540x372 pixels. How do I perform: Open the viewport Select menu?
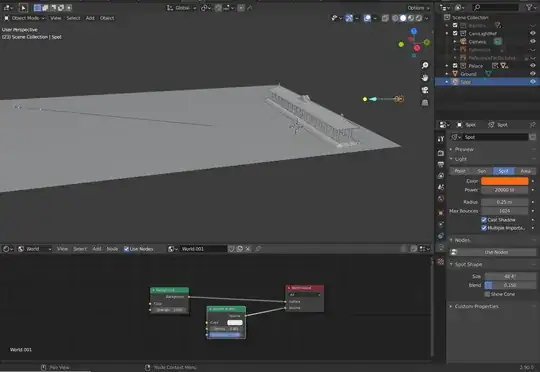pyautogui.click(x=73, y=18)
